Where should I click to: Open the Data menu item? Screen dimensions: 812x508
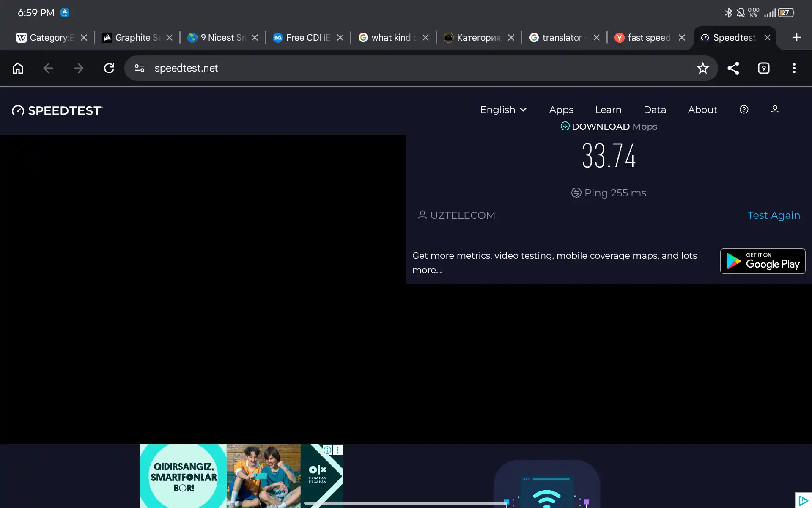pos(655,110)
